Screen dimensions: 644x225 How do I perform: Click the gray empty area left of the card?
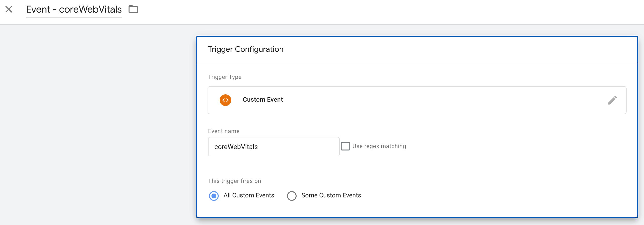tap(97, 125)
